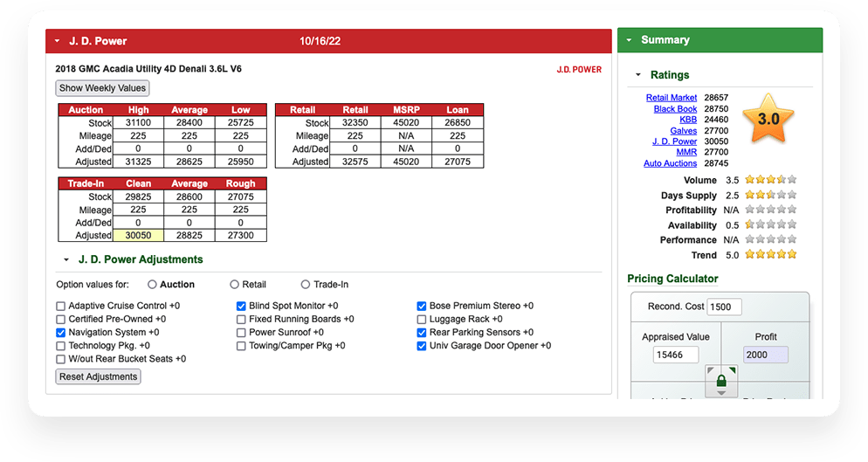Check Certified Pre-Owned option
Screen dimensions: 868x462
[x=61, y=319]
